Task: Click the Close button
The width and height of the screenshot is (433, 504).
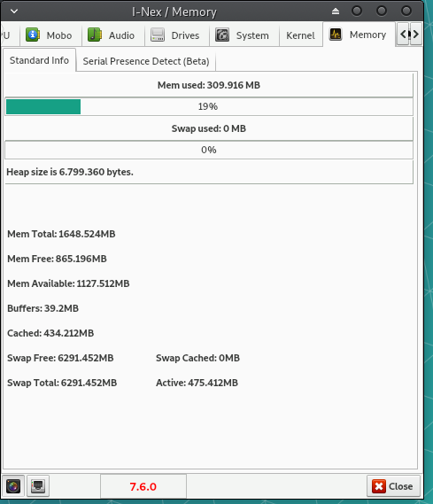Action: coord(393,486)
